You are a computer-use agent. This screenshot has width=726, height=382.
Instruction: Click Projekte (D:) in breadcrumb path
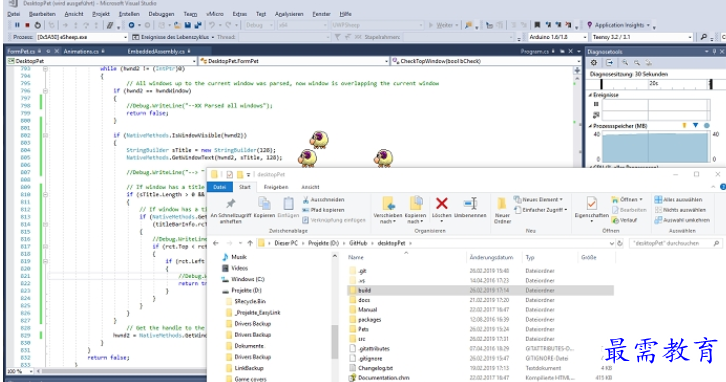coord(323,243)
